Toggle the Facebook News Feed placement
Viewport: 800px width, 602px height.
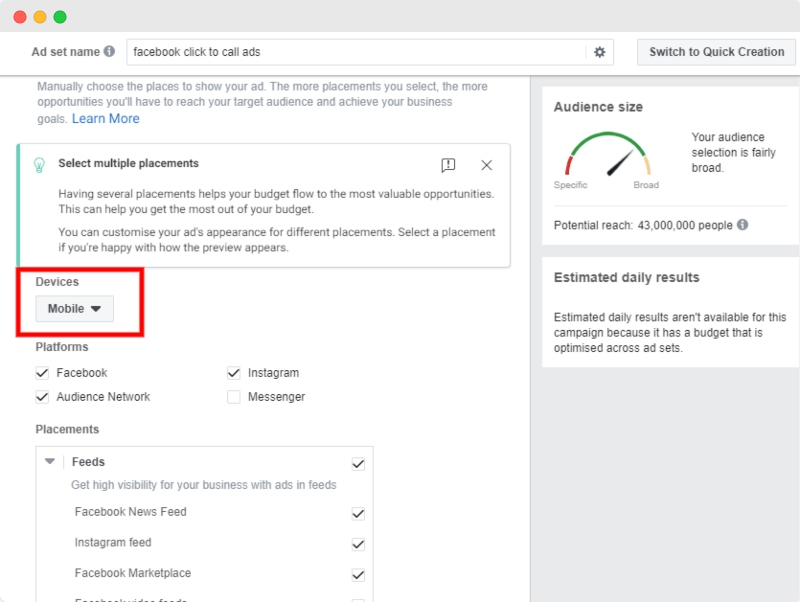[x=357, y=514]
